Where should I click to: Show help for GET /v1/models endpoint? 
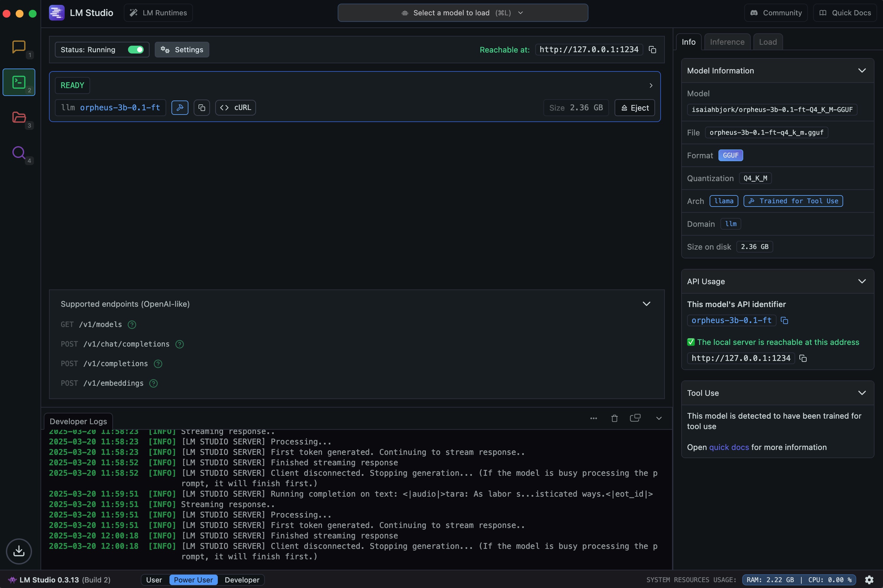pos(132,324)
